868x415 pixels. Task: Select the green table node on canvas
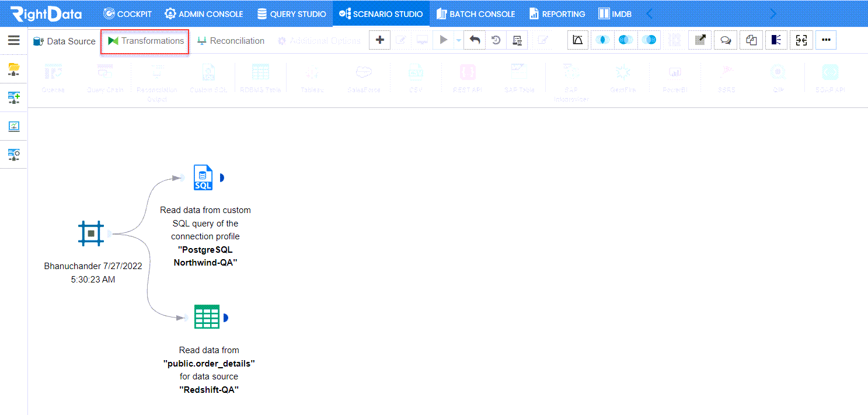207,317
